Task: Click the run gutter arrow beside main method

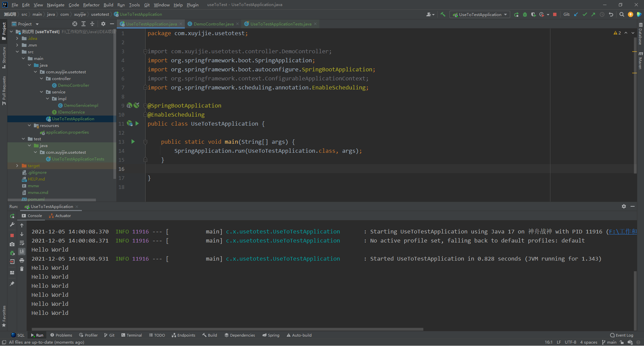Action: click(133, 142)
